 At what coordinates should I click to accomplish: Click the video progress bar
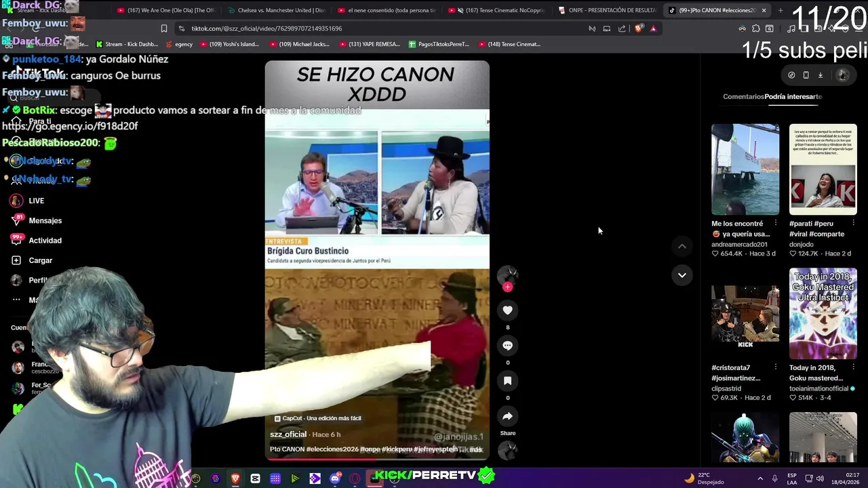pos(377,459)
